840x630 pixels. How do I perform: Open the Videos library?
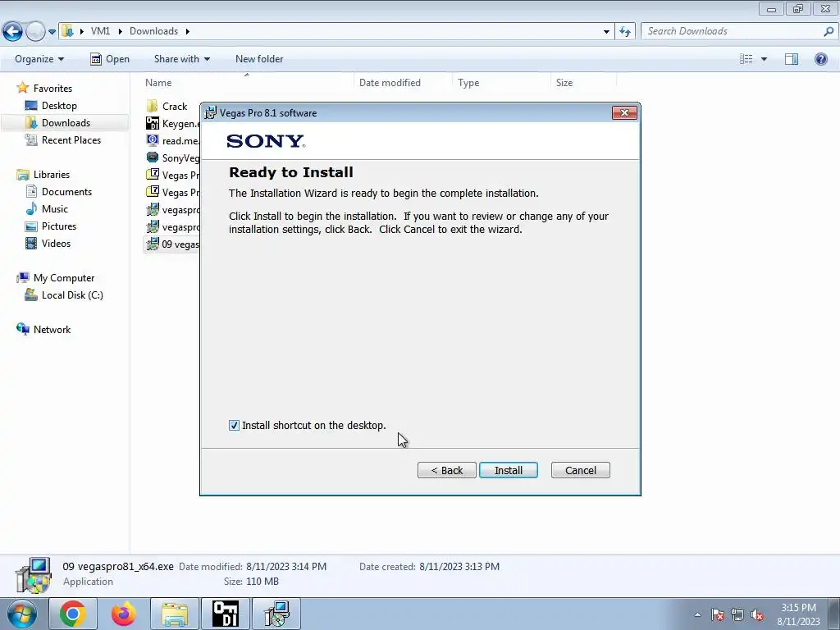tap(56, 243)
